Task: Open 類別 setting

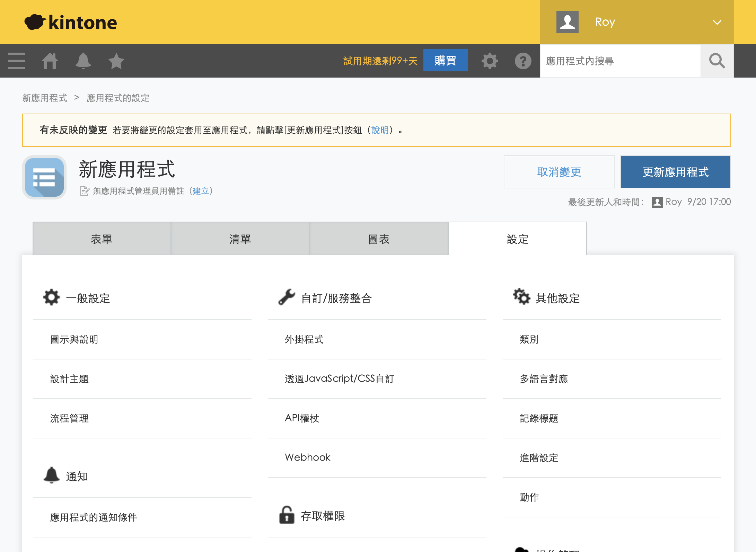Action: click(612, 339)
